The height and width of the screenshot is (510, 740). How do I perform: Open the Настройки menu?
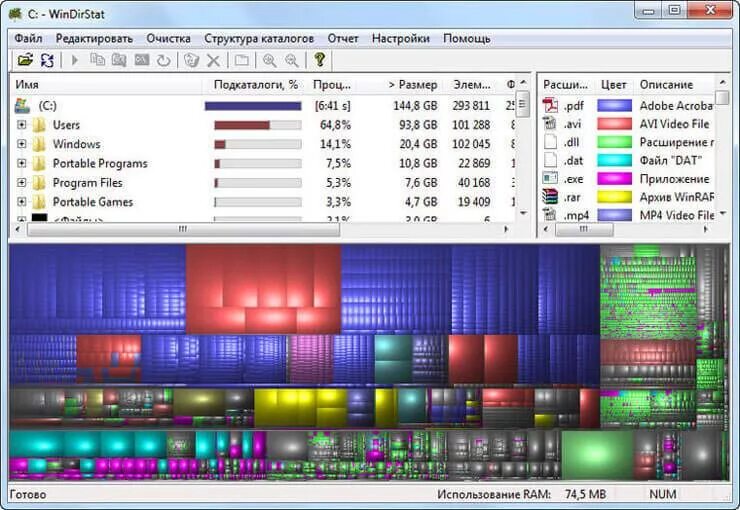click(400, 38)
